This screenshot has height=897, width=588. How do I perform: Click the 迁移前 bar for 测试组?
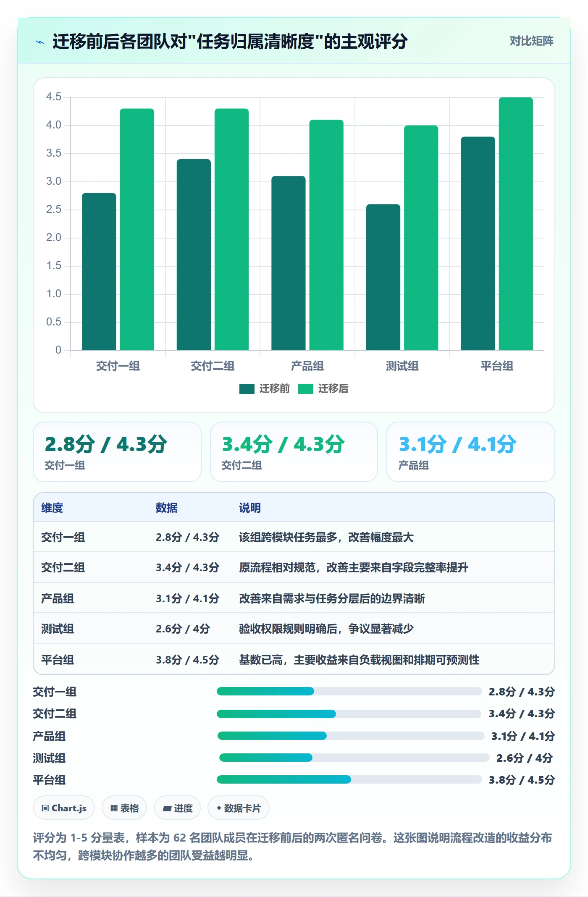coord(383,277)
